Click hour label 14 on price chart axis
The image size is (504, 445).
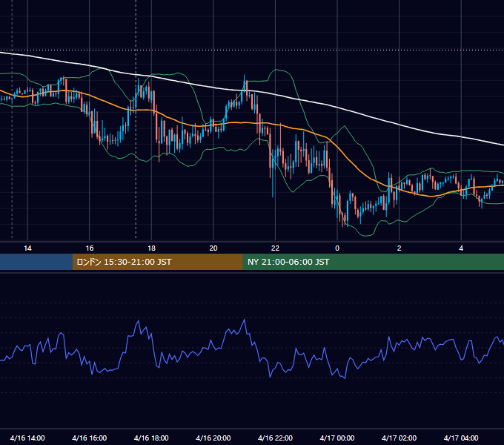point(27,248)
